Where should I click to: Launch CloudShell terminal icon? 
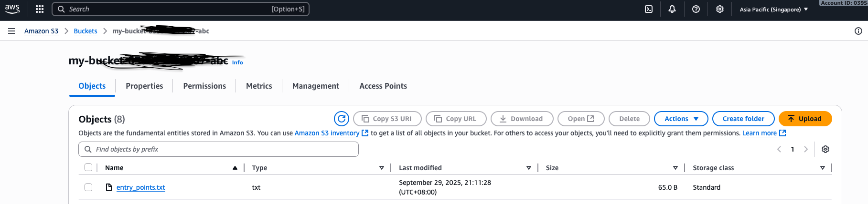pos(649,9)
